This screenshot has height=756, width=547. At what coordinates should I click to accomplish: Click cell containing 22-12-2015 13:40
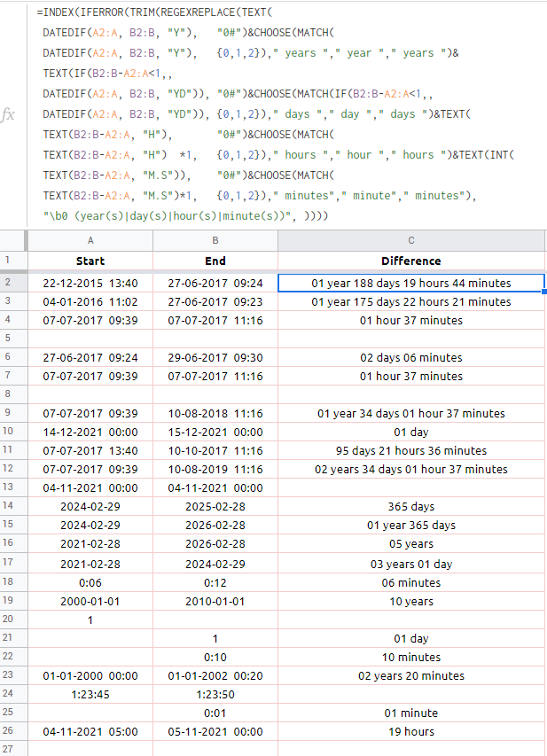click(x=90, y=283)
